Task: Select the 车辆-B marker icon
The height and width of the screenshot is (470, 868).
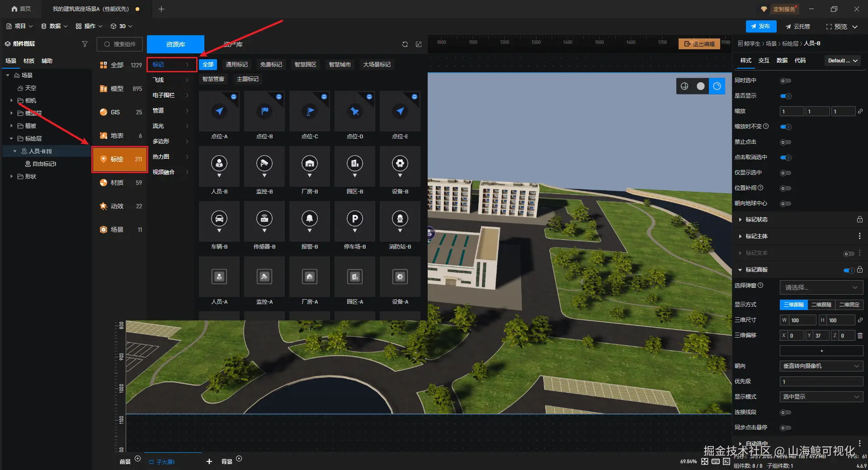Action: pos(219,221)
